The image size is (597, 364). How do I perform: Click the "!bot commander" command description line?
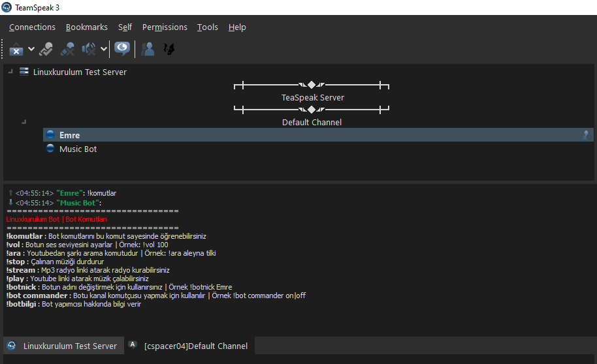pos(155,296)
